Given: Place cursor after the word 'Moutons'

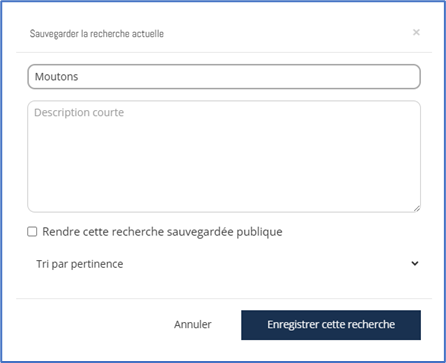Looking at the screenshot, I should pyautogui.click(x=79, y=77).
